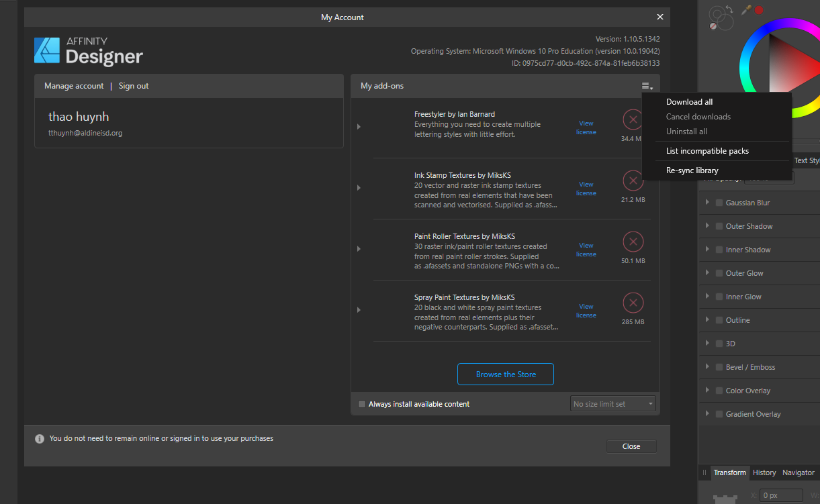The image size is (820, 504).
Task: Click the Browse the Store button
Action: coord(505,374)
